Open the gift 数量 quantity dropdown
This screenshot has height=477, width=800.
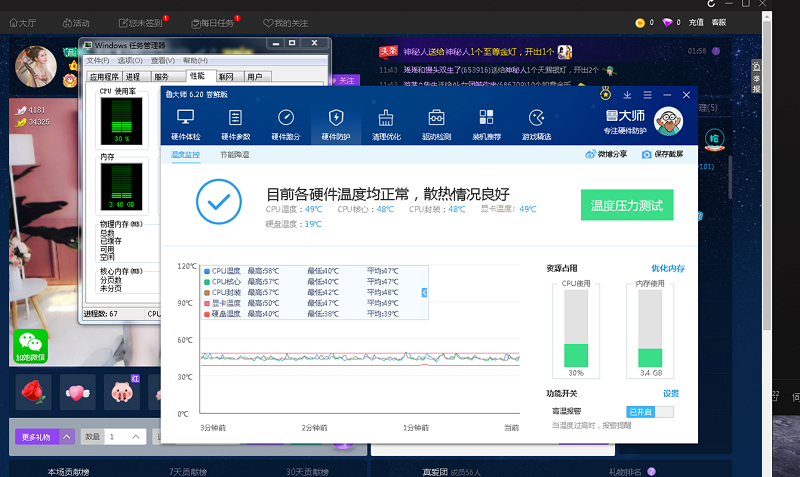pyautogui.click(x=136, y=437)
